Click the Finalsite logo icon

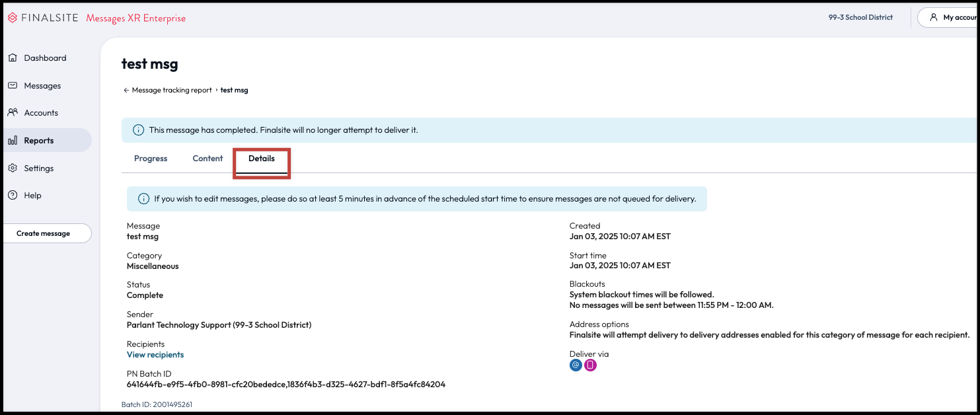pos(12,18)
